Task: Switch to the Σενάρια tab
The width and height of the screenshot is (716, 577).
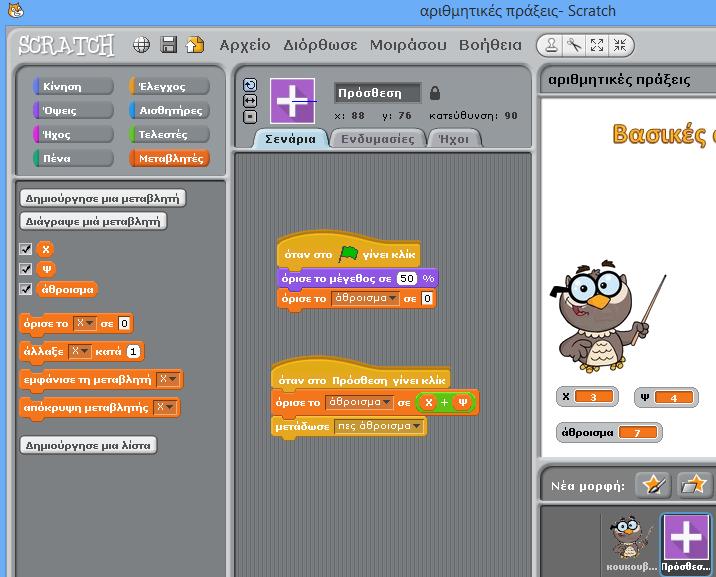Action: coord(290,139)
